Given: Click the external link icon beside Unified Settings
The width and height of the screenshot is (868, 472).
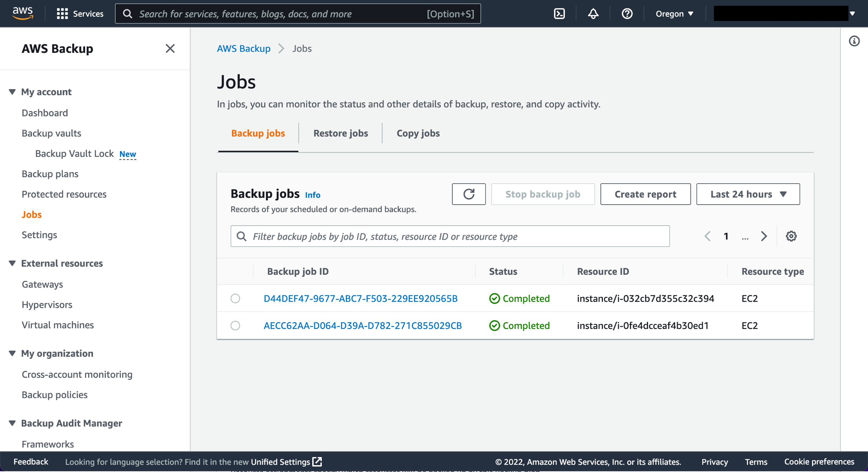Looking at the screenshot, I should click(317, 462).
